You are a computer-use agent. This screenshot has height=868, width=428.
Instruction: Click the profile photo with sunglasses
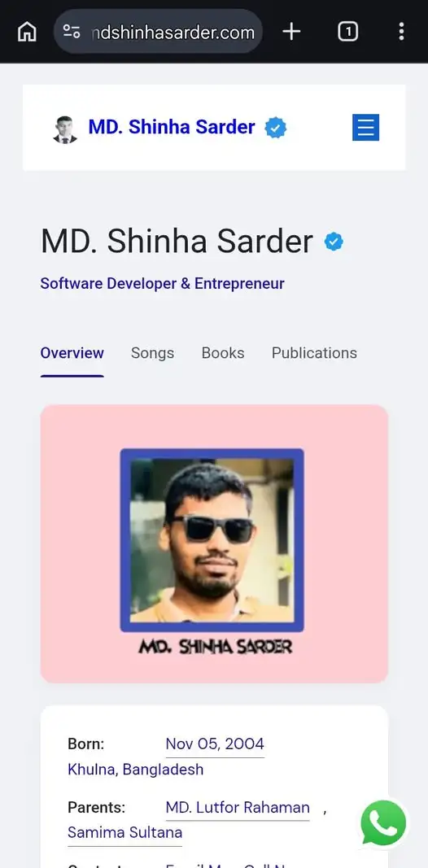pyautogui.click(x=212, y=539)
